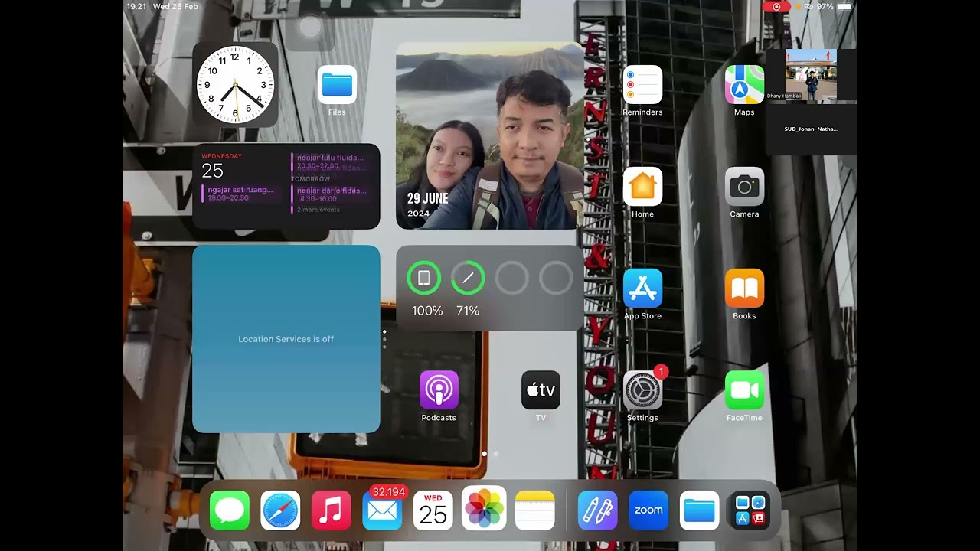Open the Reminders app
This screenshot has width=980, height=551.
point(642,84)
